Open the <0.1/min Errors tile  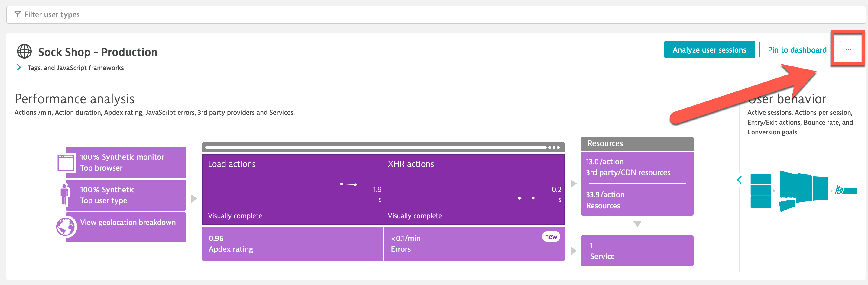(474, 244)
